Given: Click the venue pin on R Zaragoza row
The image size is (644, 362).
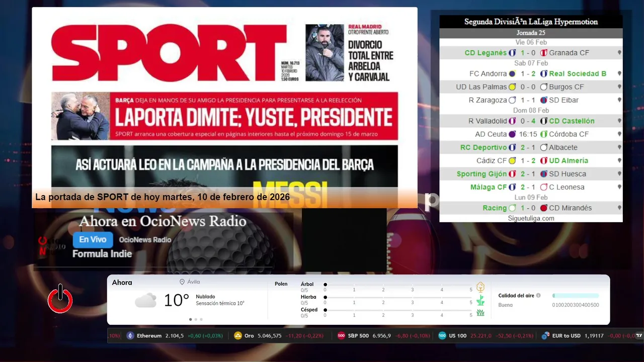Looking at the screenshot, I should pyautogui.click(x=619, y=100).
